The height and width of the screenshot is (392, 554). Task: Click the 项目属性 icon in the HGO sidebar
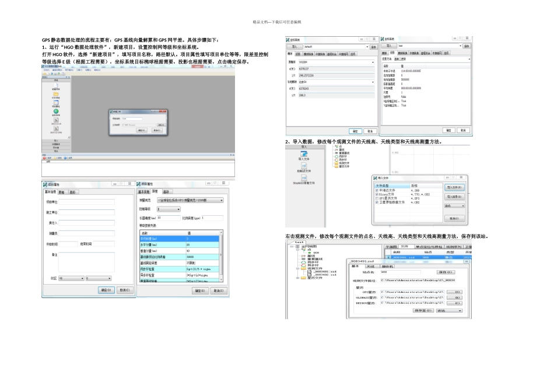pos(56,103)
